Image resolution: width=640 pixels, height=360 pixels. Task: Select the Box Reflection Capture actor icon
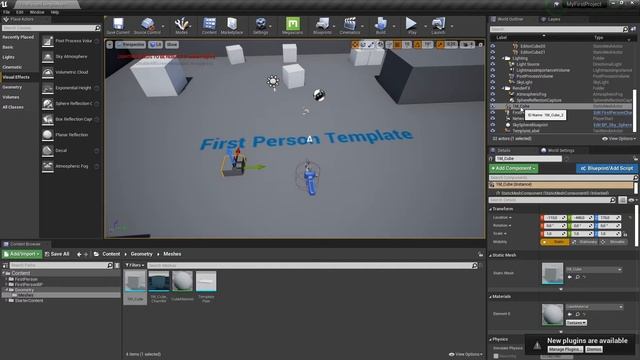[x=48, y=119]
